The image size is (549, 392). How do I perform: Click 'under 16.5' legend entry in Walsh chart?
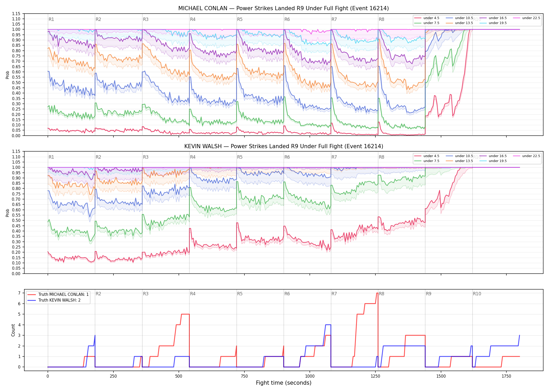tap(493, 156)
